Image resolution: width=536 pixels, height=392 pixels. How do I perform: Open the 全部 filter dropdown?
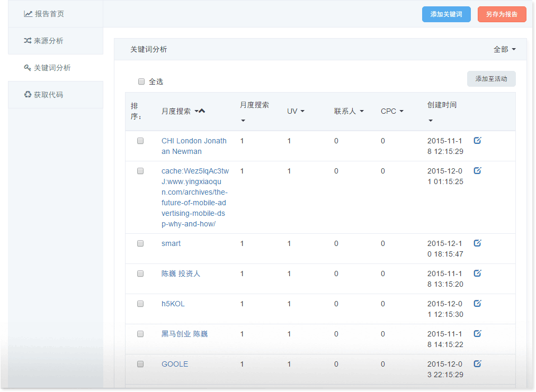(x=505, y=50)
